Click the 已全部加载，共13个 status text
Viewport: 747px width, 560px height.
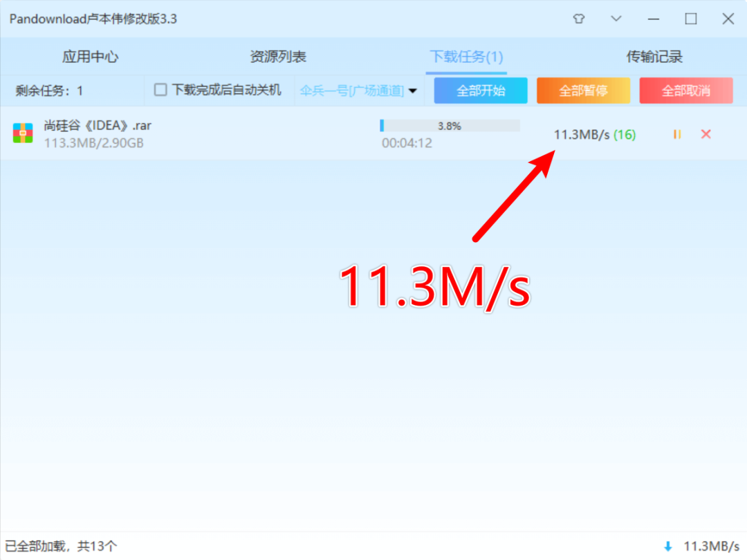pos(60,546)
